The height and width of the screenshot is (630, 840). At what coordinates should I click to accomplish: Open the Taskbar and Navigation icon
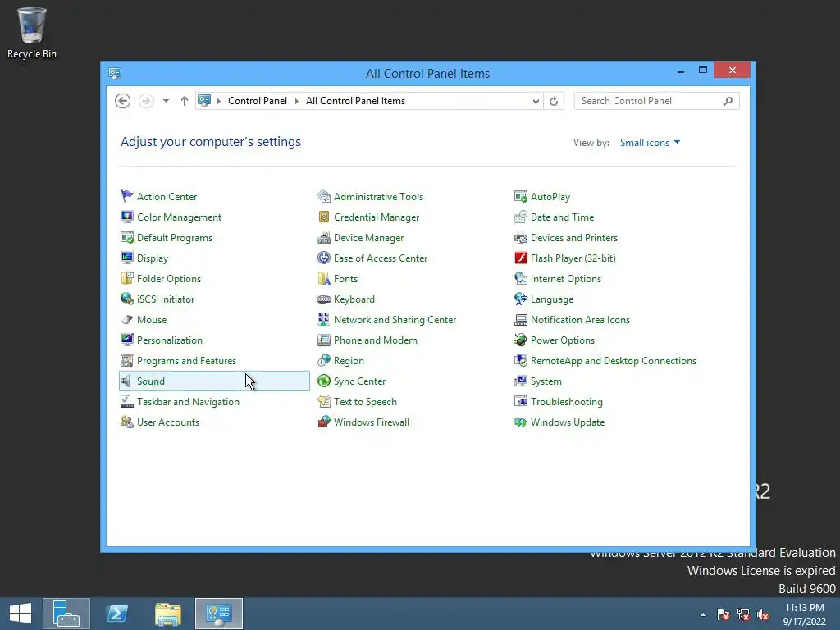(127, 401)
